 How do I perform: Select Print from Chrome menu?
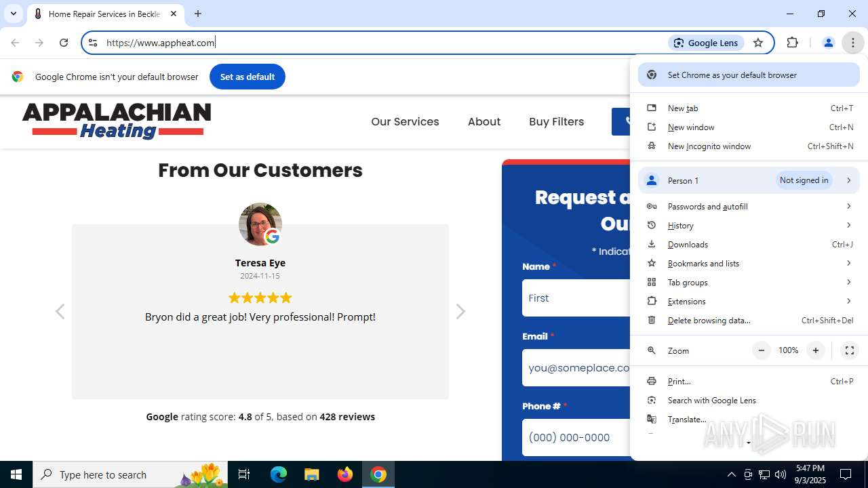coord(749,382)
